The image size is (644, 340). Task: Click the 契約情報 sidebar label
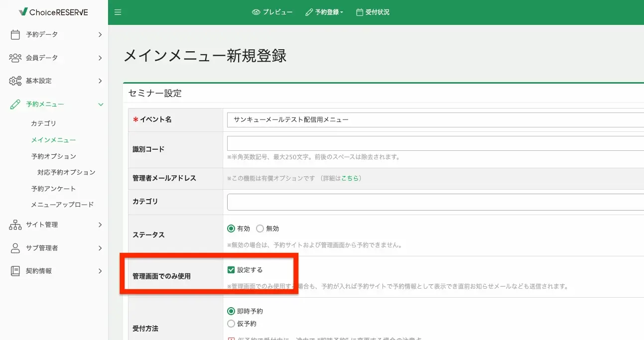pos(39,271)
